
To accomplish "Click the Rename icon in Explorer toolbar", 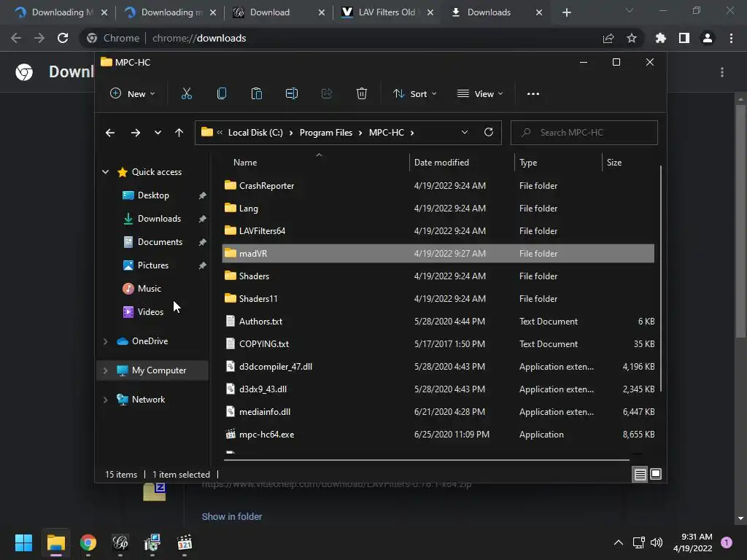I will pos(292,94).
